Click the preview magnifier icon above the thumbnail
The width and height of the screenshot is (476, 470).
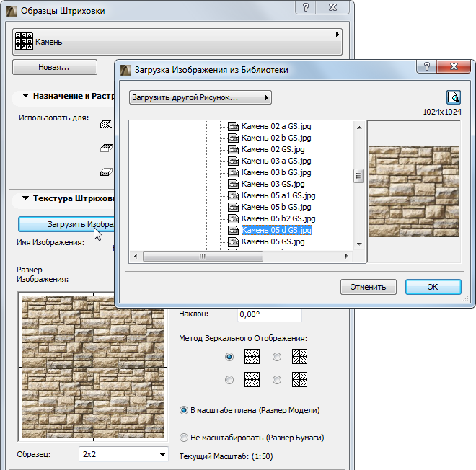tap(454, 97)
